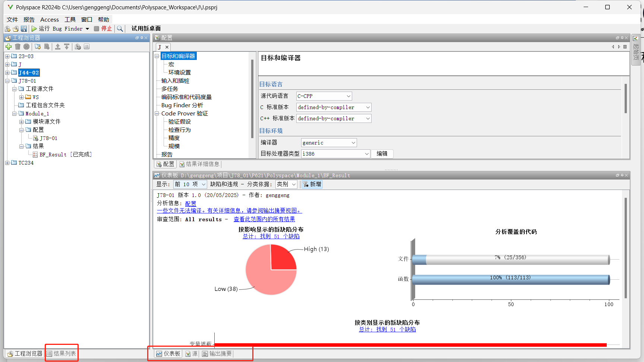This screenshot has width=644, height=362.
Task: Open the 类别 classification dropdown
Action: pyautogui.click(x=286, y=184)
